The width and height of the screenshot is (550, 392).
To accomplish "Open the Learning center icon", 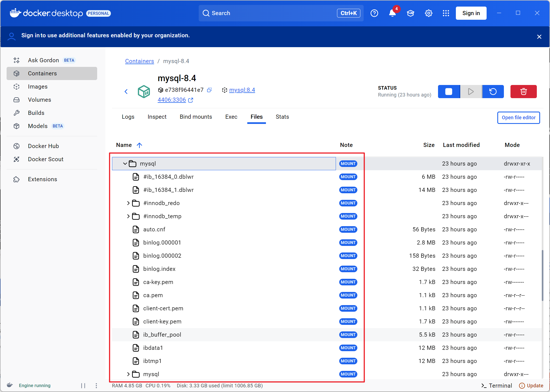I will pyautogui.click(x=410, y=13).
